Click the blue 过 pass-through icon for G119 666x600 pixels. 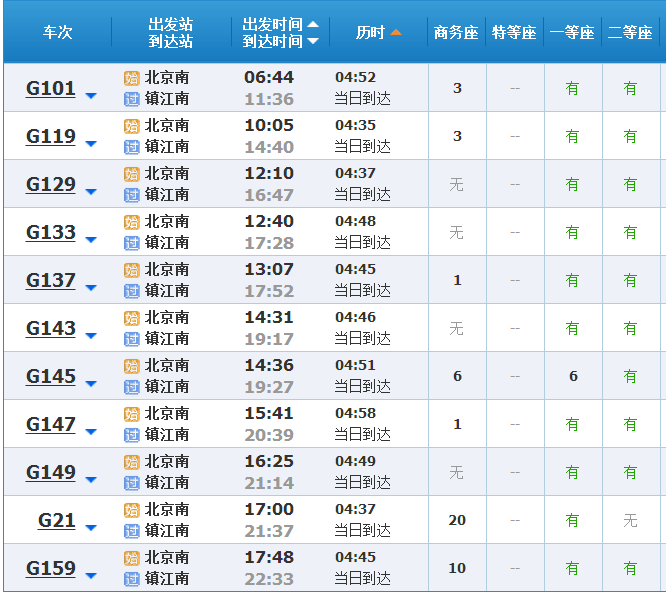[x=131, y=147]
